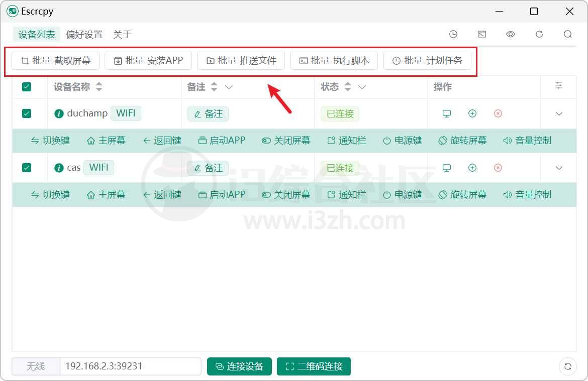Click batch run script button 批量-执行脚本
The image size is (588, 381).
point(334,61)
